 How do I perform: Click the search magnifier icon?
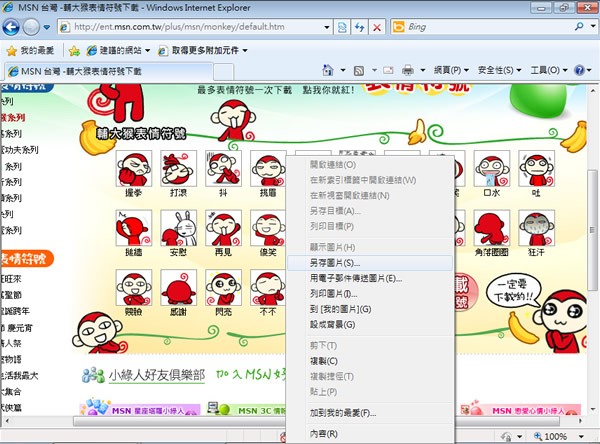[x=579, y=26]
